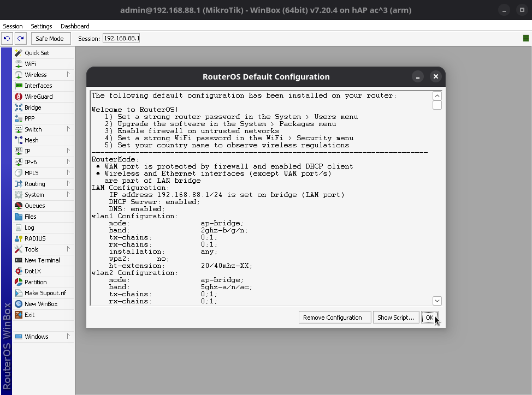Open the Queues section icon
This screenshot has height=395, width=532.
pyautogui.click(x=19, y=206)
